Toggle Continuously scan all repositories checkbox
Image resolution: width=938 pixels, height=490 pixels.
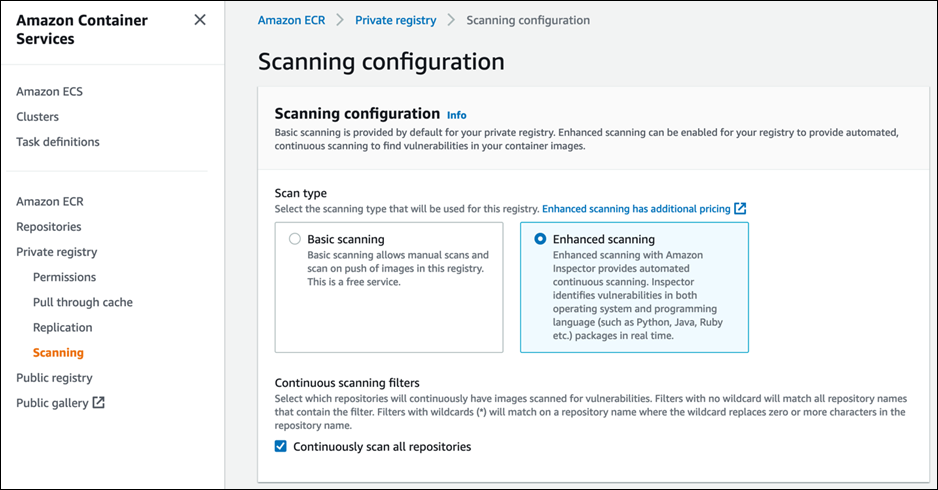[x=281, y=446]
